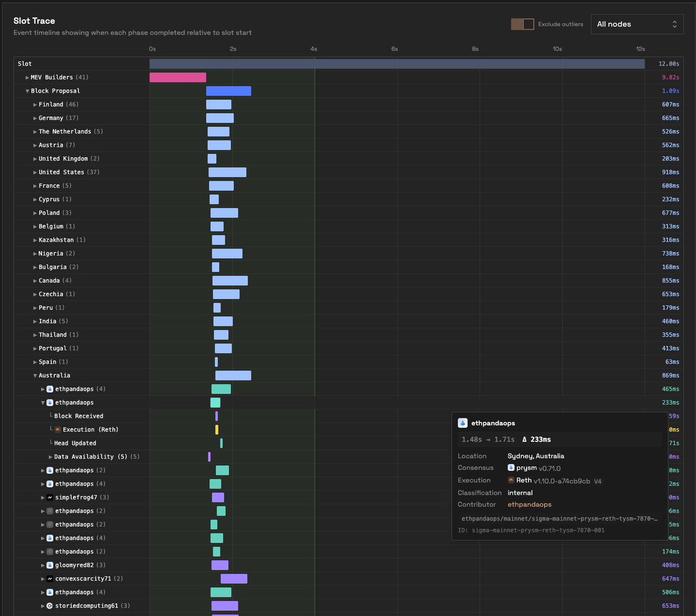Expand the Austria (7) group

click(35, 145)
